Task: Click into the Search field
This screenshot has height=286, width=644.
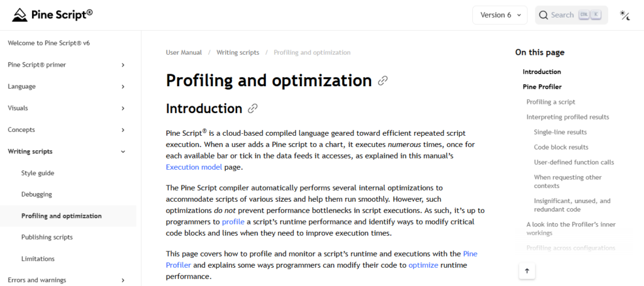Action: 562,15
